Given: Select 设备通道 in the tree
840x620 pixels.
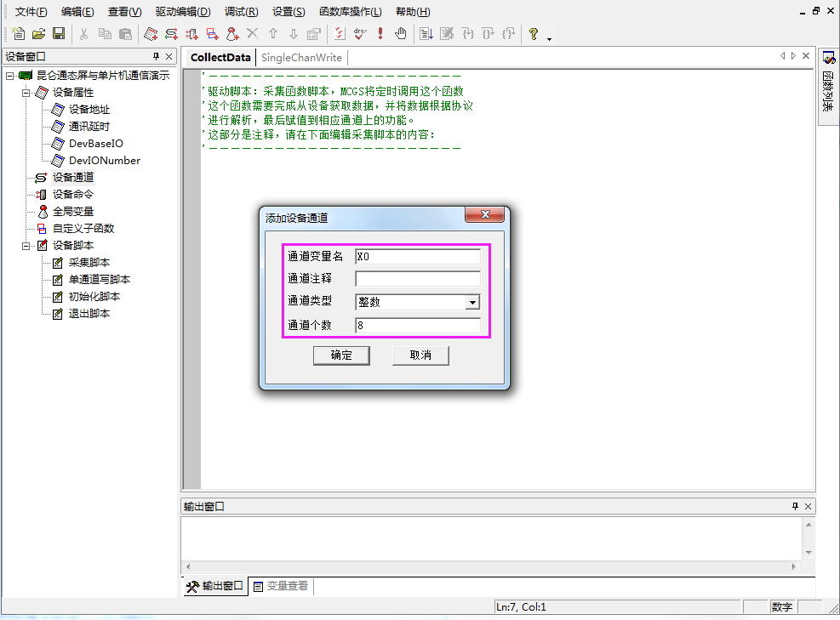Looking at the screenshot, I should (x=73, y=177).
